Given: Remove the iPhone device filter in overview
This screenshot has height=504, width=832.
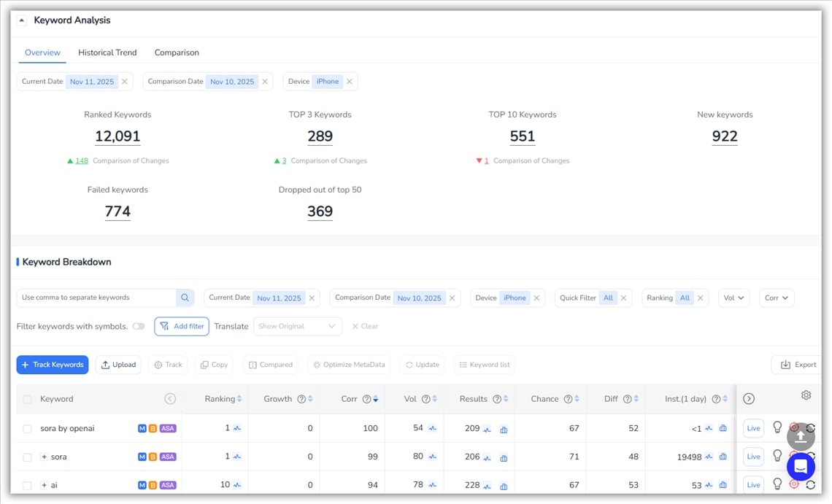Looking at the screenshot, I should point(350,82).
